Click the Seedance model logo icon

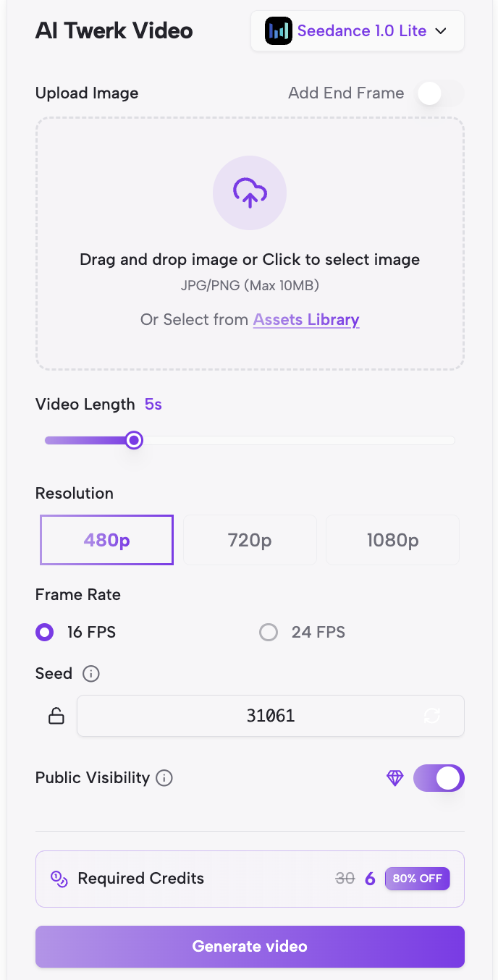279,31
